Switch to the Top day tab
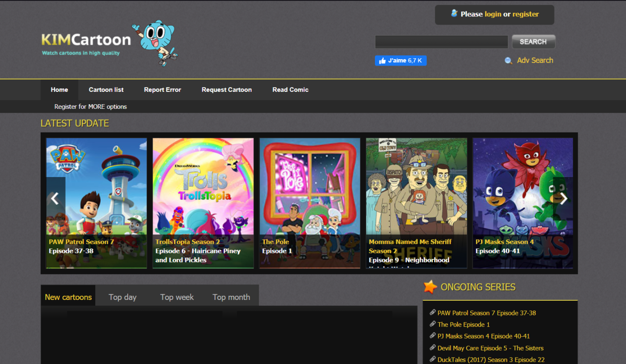This screenshot has width=626, height=364. tap(123, 297)
